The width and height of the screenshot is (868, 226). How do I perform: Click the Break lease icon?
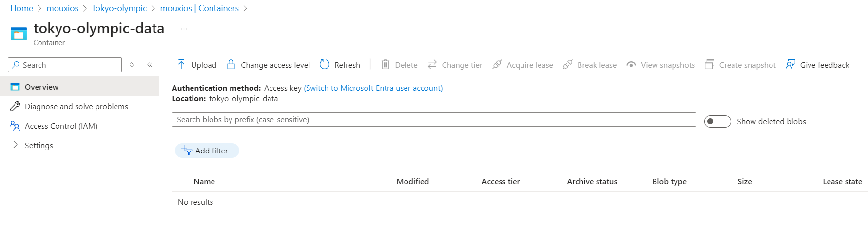tap(568, 64)
